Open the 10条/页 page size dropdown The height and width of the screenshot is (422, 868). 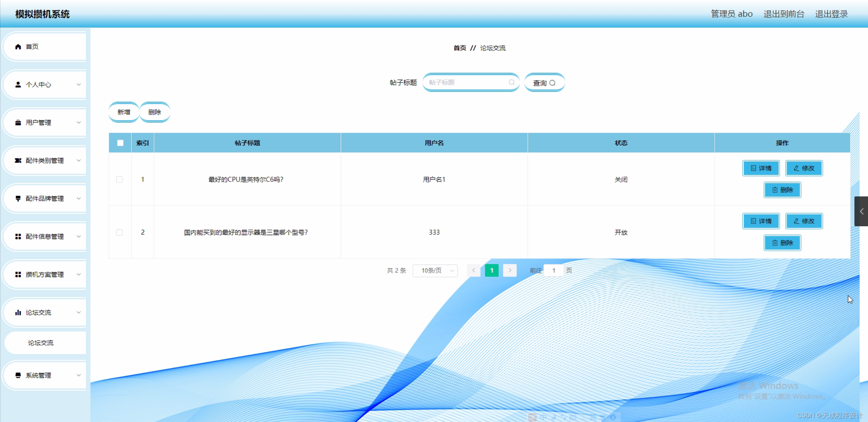(435, 271)
